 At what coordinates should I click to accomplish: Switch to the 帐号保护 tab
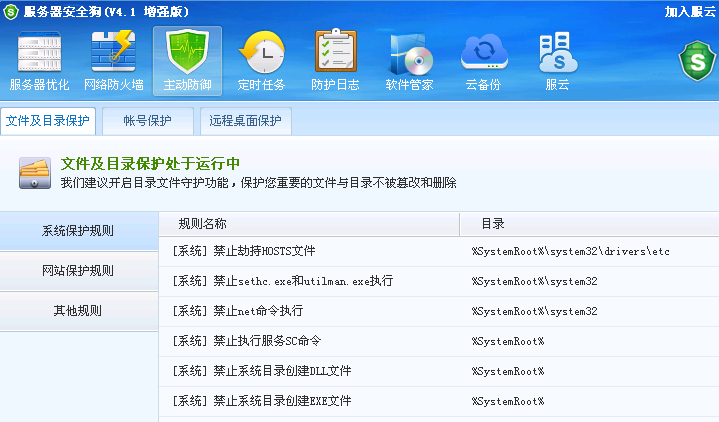(x=148, y=121)
